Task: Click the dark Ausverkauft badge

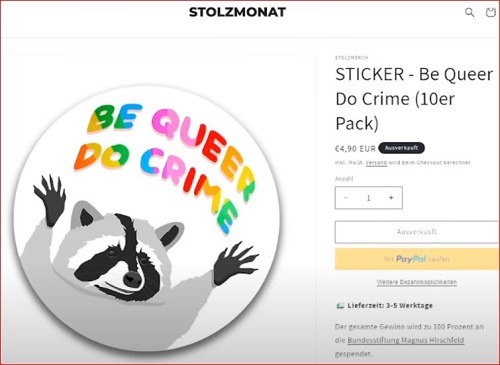Action: 401,148
